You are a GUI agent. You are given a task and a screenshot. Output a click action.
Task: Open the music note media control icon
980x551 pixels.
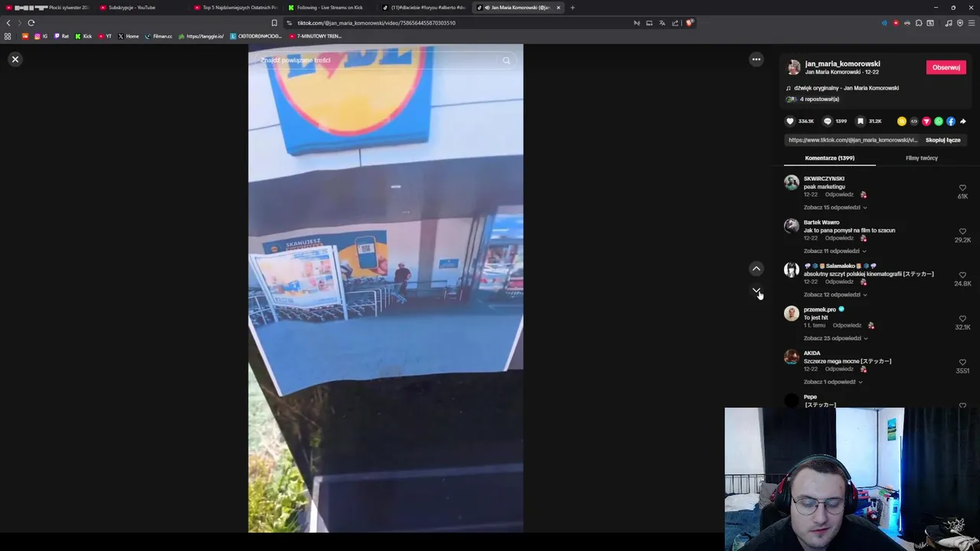pos(949,23)
